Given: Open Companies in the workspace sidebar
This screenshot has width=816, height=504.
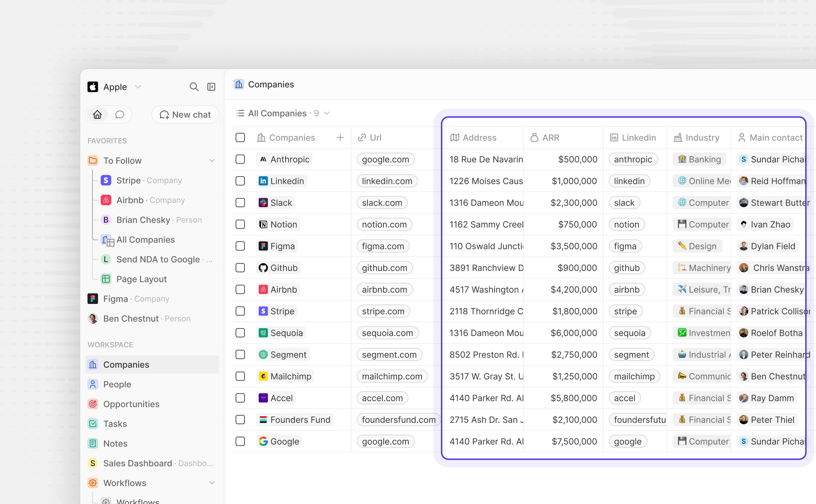Looking at the screenshot, I should point(152,365).
